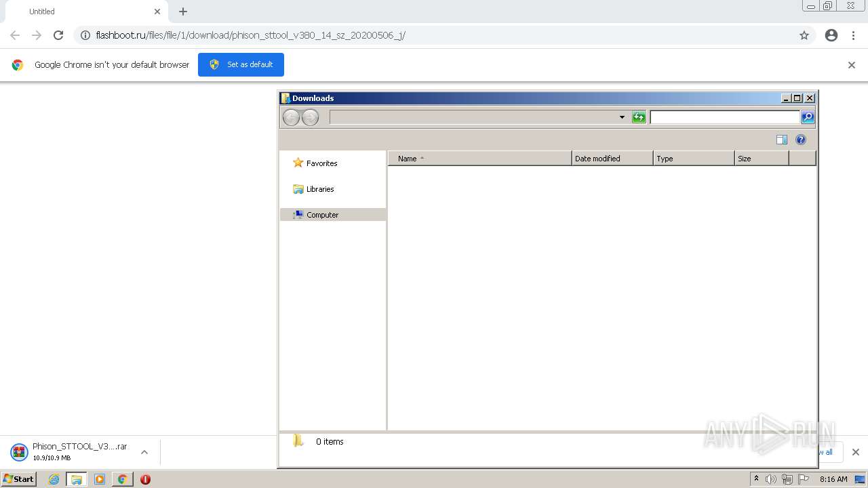Select Computer in navigation pane
Screen dimensions: 868x488
tap(333, 215)
